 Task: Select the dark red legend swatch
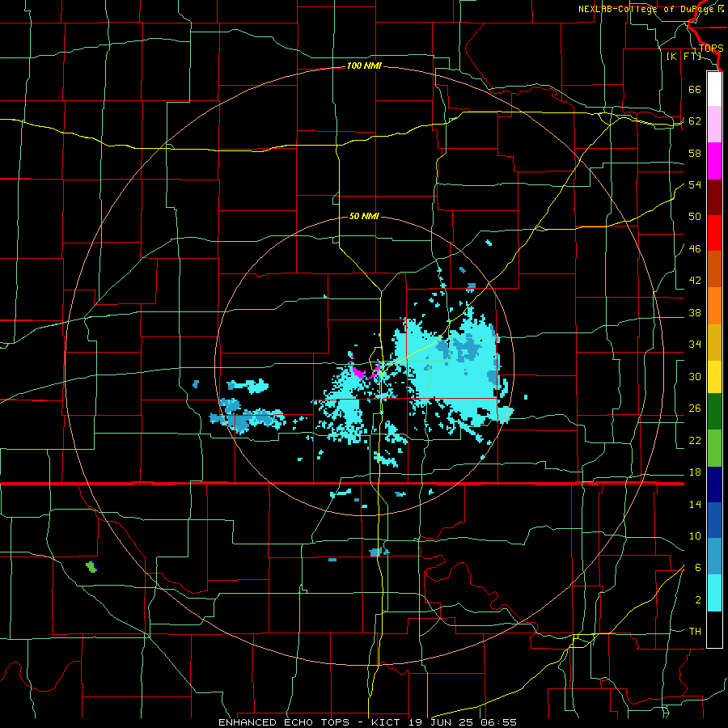(x=714, y=197)
